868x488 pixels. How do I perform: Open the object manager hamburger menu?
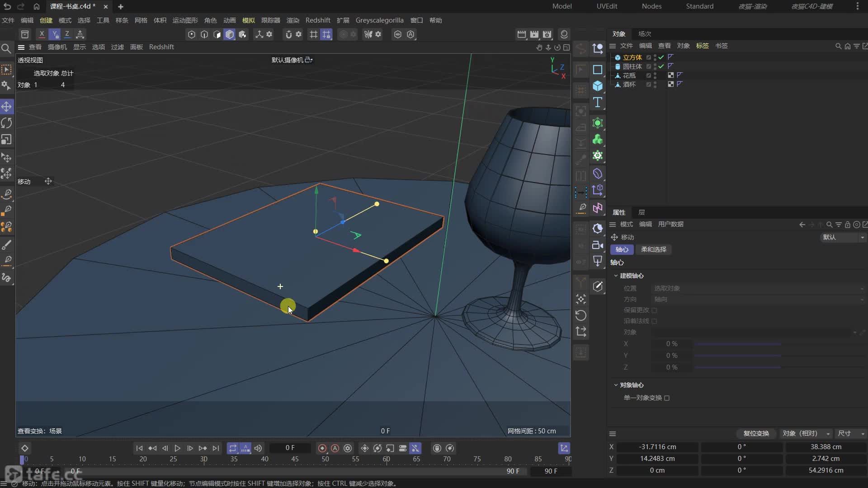point(613,46)
